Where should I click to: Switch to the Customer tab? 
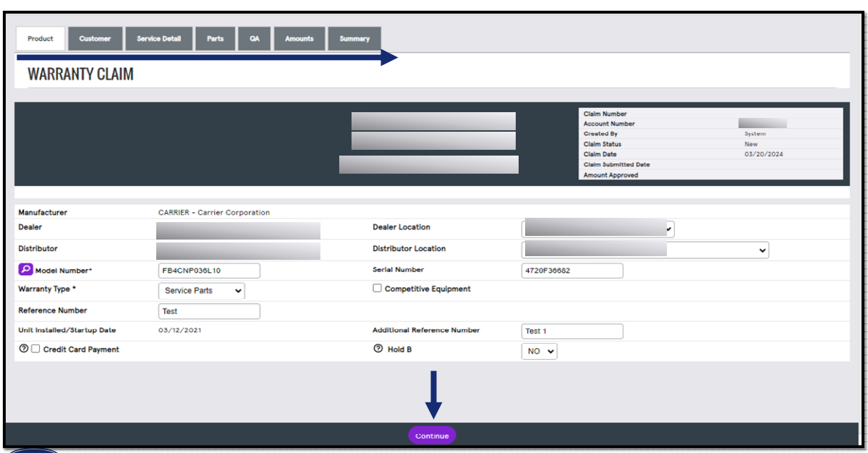pos(95,38)
